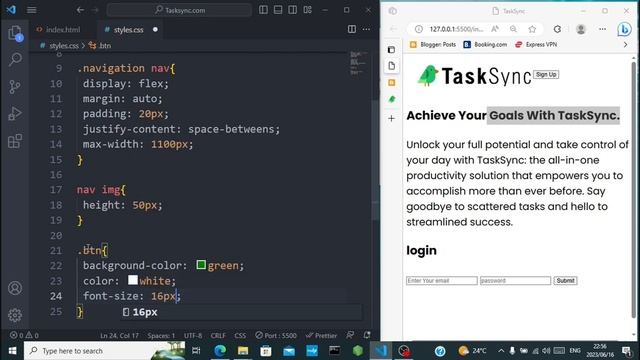
Task: Split the editor right
Action: [351, 29]
